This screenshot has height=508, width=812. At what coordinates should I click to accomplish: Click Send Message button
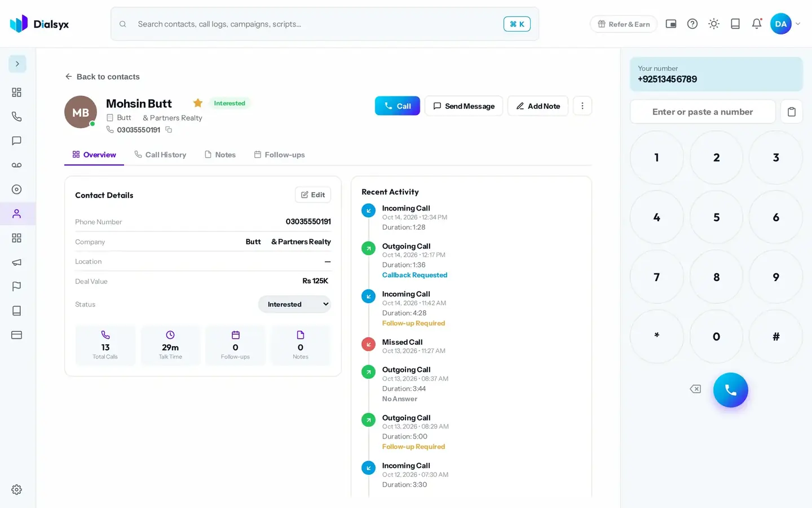point(464,106)
